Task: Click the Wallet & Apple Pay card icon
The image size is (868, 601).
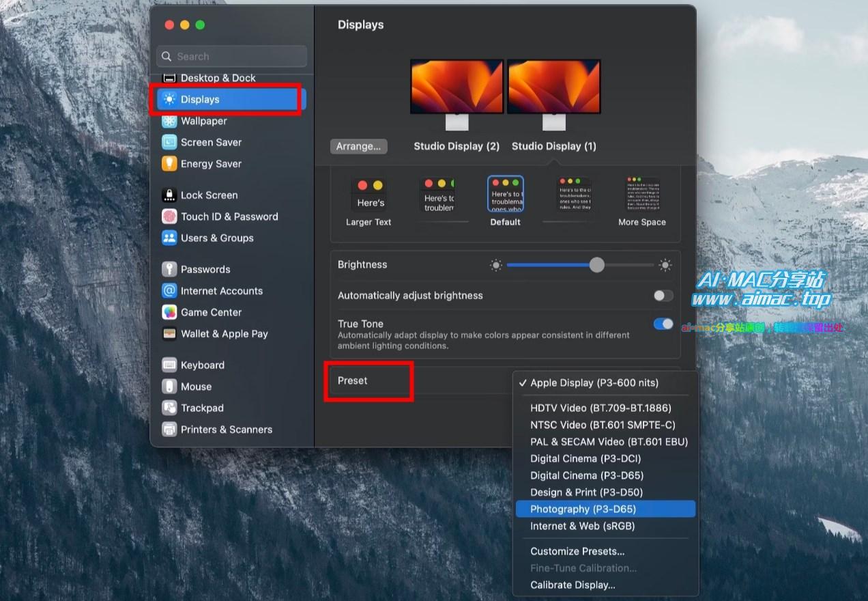Action: [169, 334]
